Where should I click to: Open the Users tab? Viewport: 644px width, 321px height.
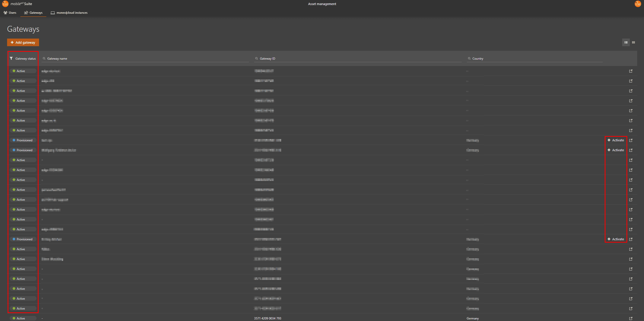[x=10, y=13]
